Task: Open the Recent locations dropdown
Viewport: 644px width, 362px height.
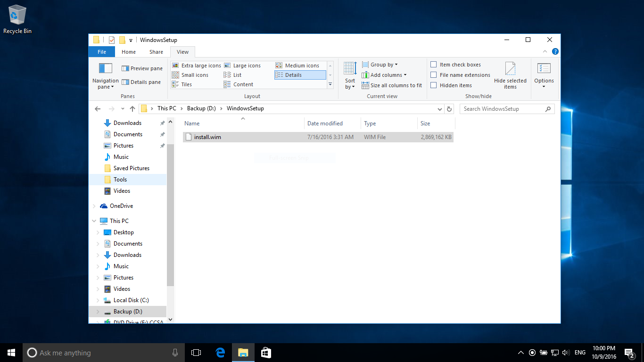Action: (123, 109)
